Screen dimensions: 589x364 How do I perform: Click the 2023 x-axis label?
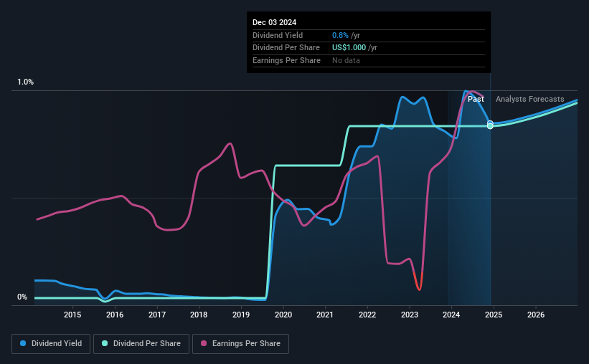(410, 315)
